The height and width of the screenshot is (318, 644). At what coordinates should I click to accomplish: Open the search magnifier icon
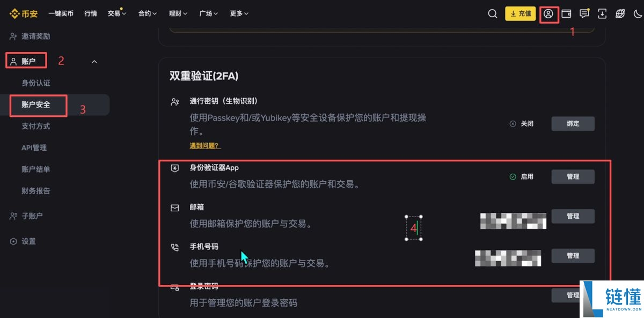point(493,14)
